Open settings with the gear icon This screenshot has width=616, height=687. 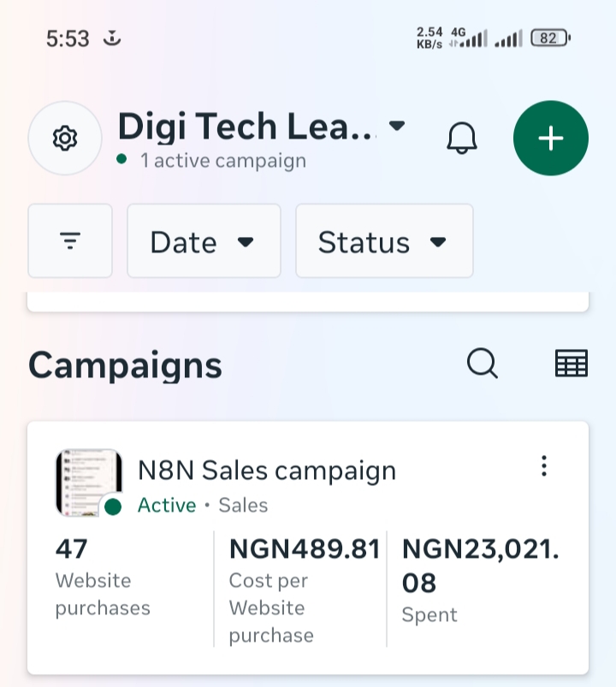tap(65, 138)
